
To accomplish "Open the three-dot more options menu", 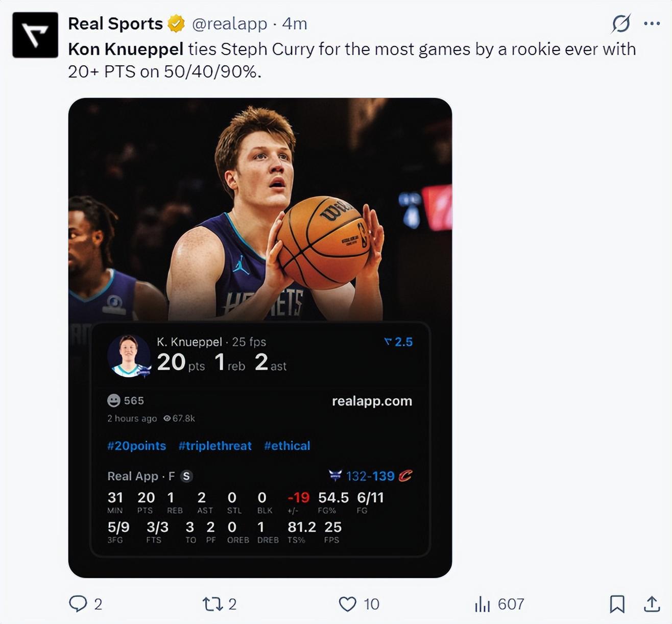I will point(652,23).
